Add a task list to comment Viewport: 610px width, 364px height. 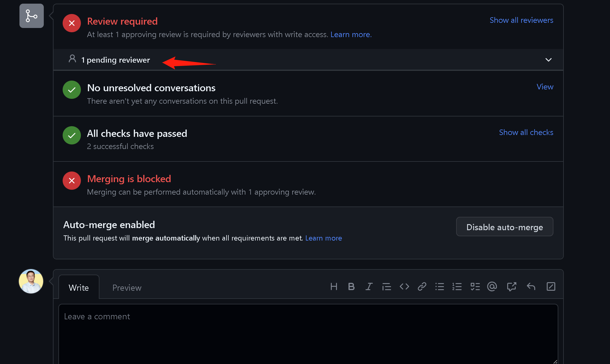(x=475, y=287)
